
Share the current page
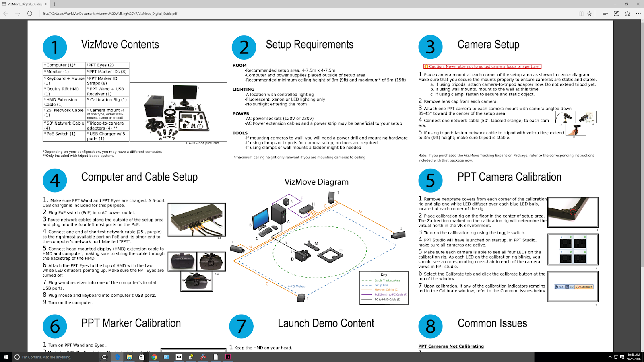coord(626,13)
